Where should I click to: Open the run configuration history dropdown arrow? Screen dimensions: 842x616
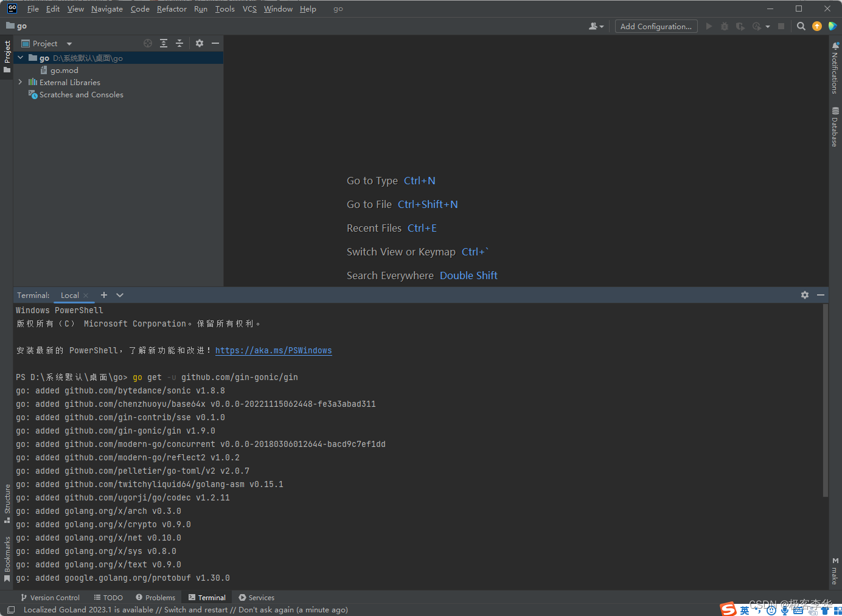[x=768, y=26]
